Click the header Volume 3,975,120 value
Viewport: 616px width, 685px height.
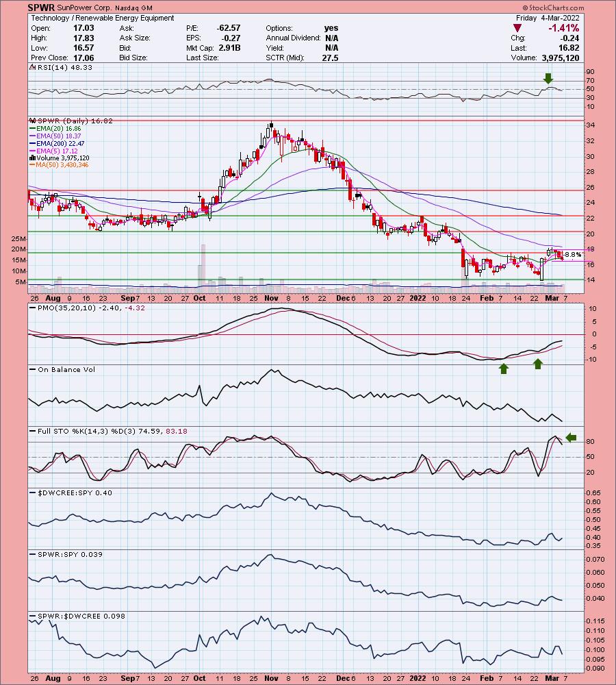click(561, 58)
